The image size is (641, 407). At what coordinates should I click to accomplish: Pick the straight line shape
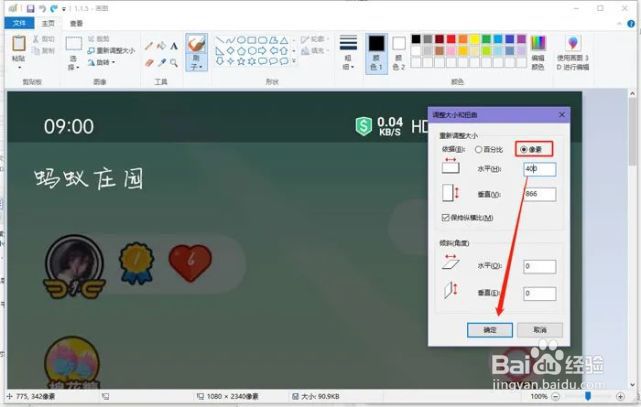(x=220, y=40)
